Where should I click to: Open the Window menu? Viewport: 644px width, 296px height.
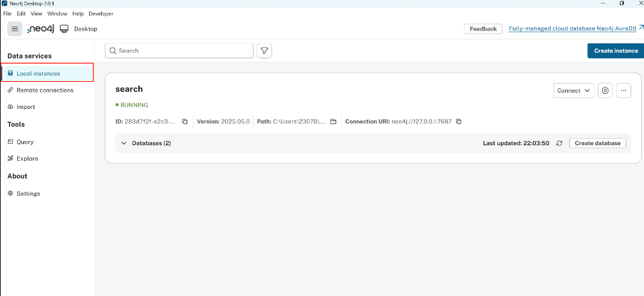[x=57, y=14]
